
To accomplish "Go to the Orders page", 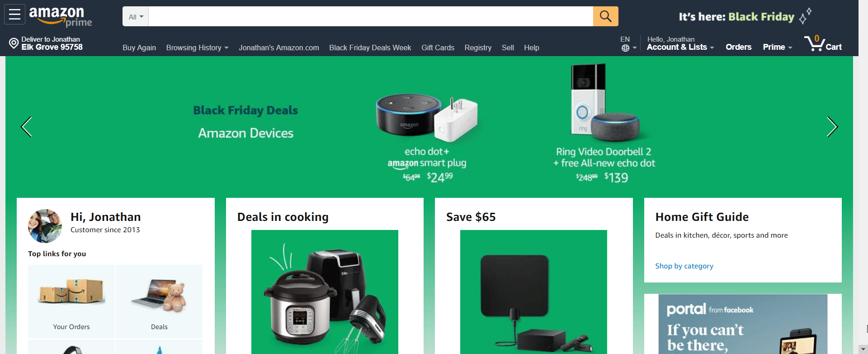I will 738,47.
